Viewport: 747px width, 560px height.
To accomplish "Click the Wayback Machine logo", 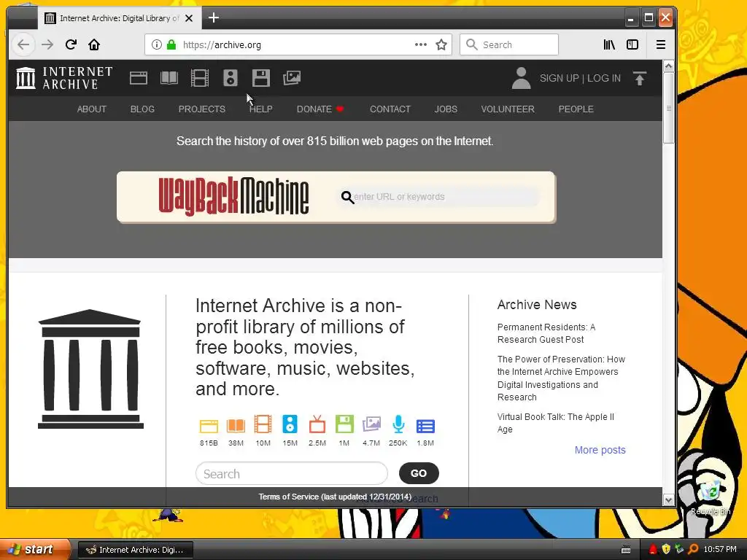I will (x=233, y=196).
